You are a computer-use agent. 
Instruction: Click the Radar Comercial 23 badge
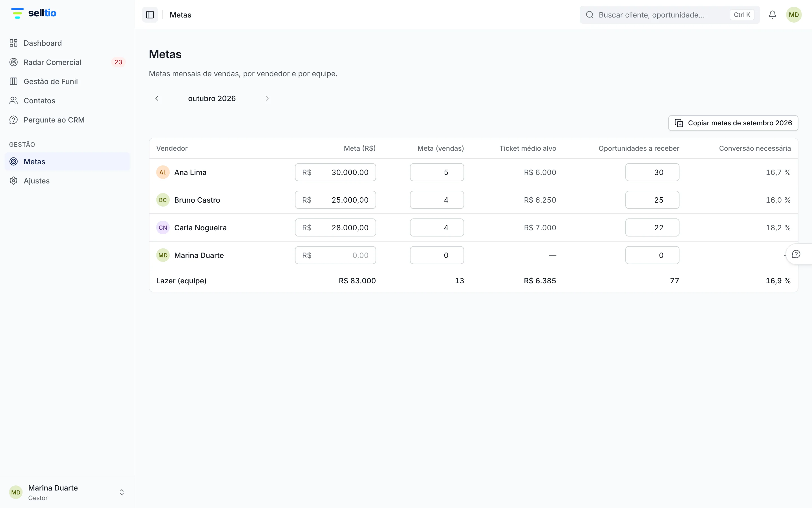[x=118, y=62]
